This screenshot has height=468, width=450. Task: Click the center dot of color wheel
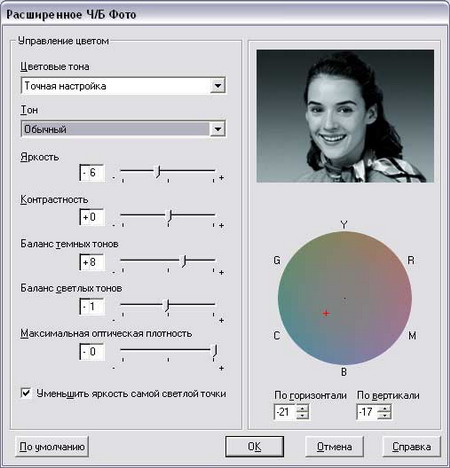[345, 298]
